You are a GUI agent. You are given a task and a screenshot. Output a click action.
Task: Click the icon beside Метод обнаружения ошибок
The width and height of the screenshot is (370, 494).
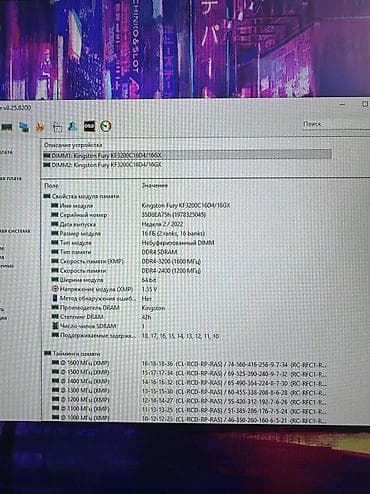pyautogui.click(x=55, y=298)
